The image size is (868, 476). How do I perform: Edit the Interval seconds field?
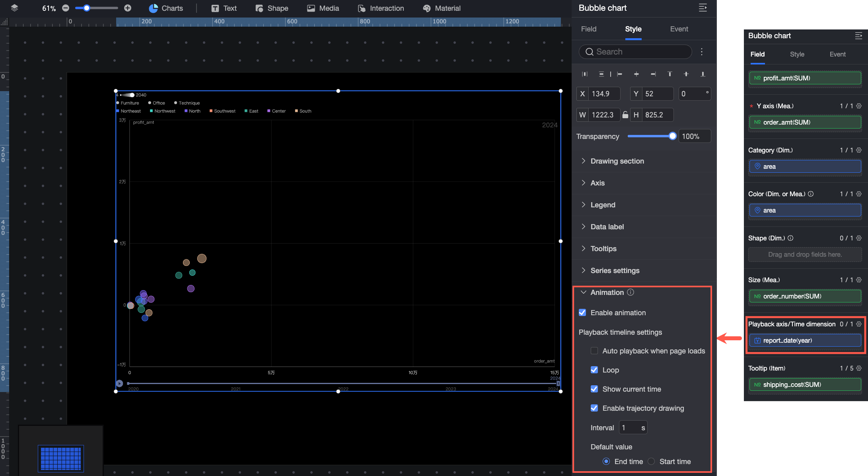pos(633,428)
